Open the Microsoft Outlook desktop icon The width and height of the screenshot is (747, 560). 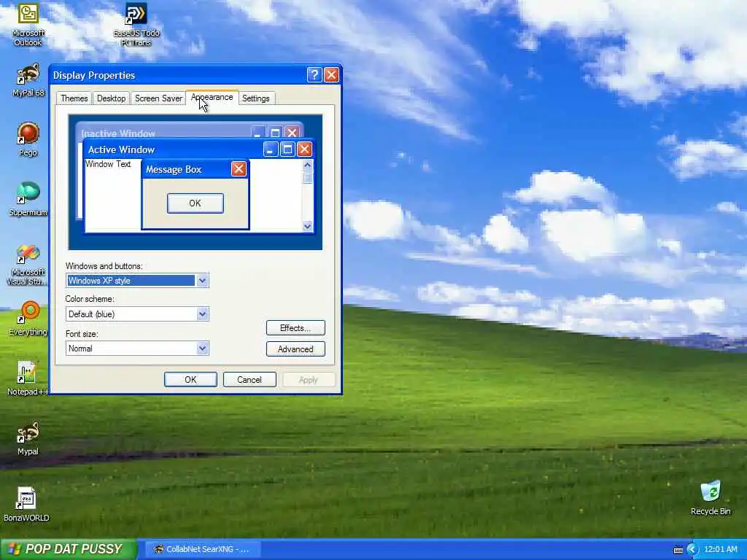pyautogui.click(x=28, y=25)
